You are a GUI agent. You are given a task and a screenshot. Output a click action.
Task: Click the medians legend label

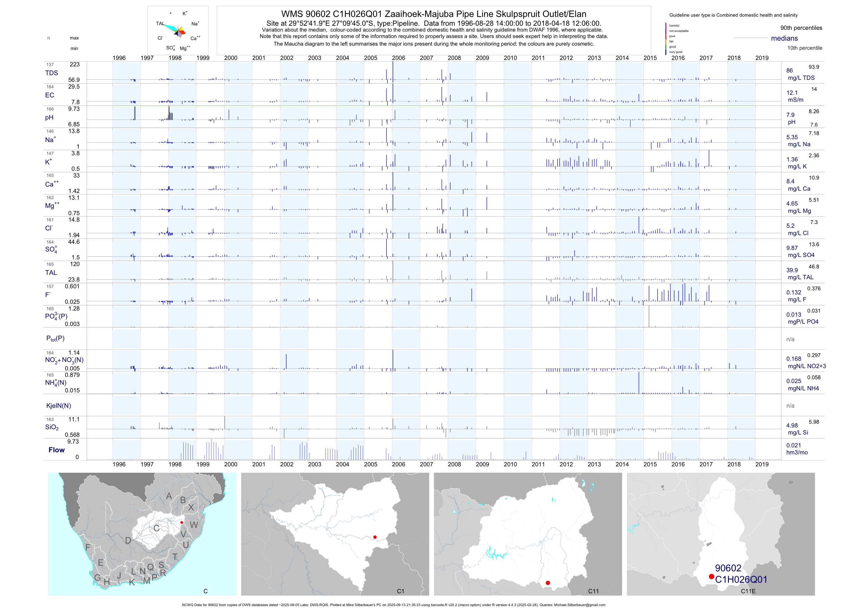pos(784,38)
